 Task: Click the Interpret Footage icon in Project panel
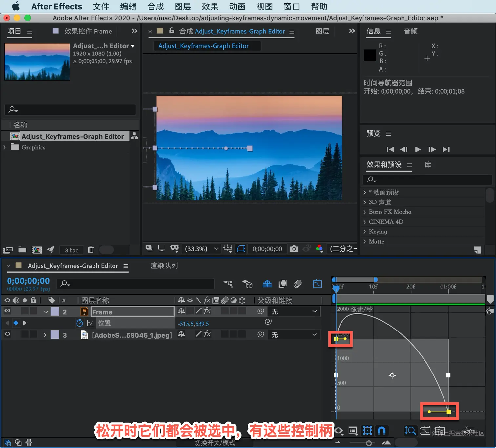coord(8,250)
